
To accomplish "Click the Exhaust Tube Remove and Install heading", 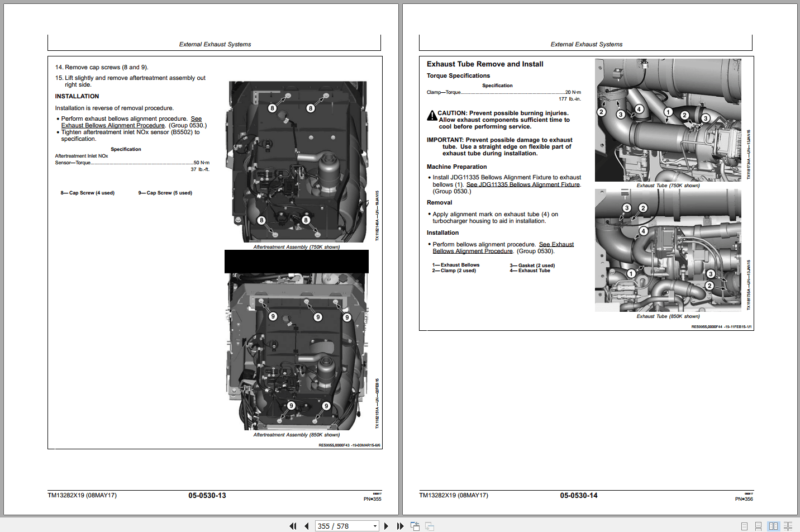I will coord(484,64).
